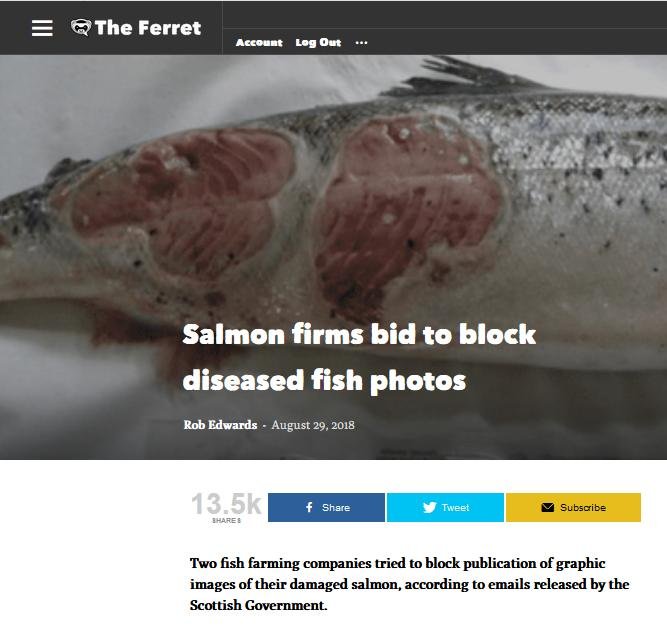Click the diseased salmon hero photo
The image size is (667, 636).
pyautogui.click(x=334, y=257)
